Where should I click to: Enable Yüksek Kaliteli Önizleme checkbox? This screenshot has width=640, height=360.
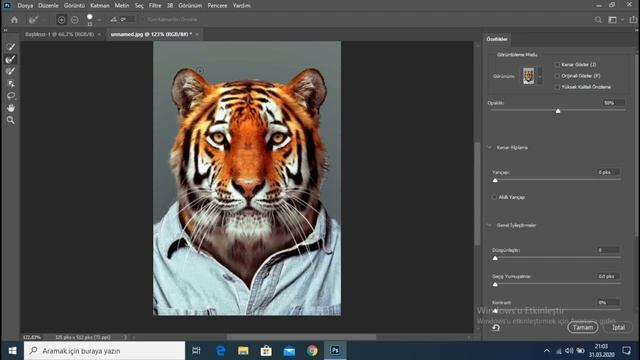coord(557,87)
